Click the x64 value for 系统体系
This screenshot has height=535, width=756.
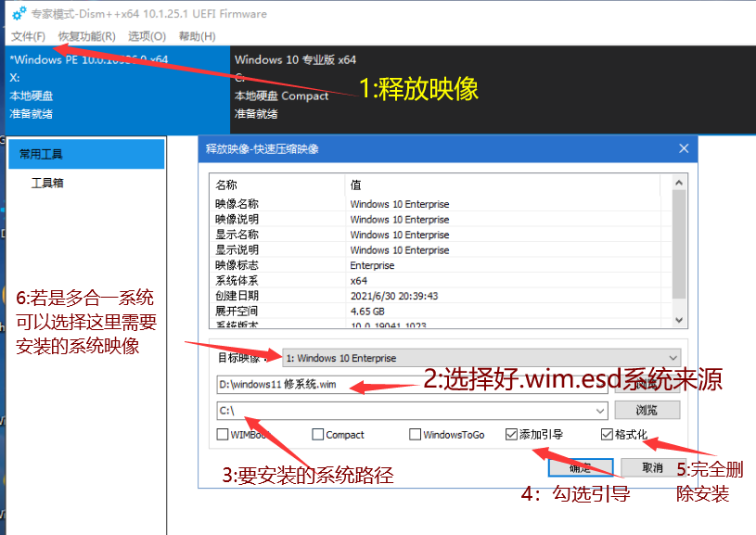[359, 281]
